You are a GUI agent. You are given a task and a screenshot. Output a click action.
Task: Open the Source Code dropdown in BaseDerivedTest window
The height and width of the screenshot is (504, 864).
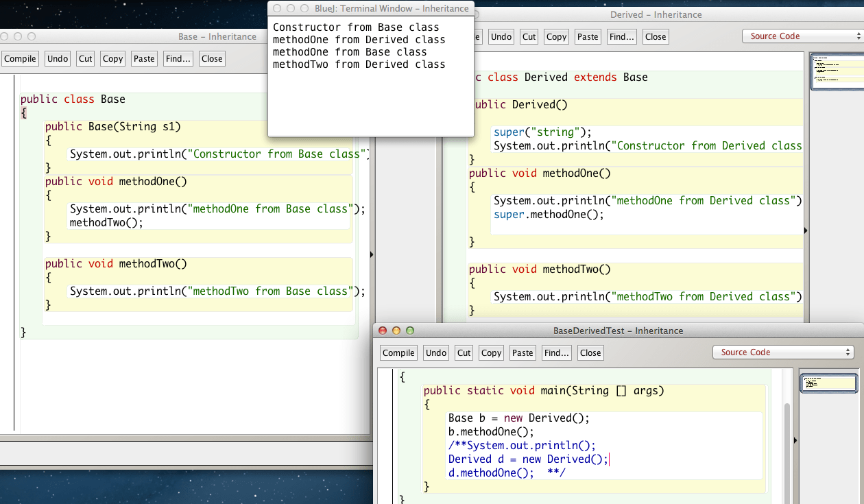(783, 352)
